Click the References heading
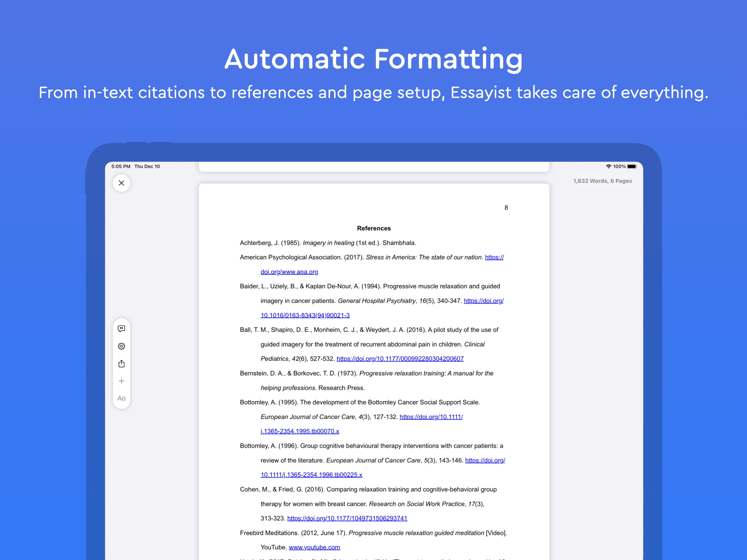The image size is (747, 560). pos(373,228)
